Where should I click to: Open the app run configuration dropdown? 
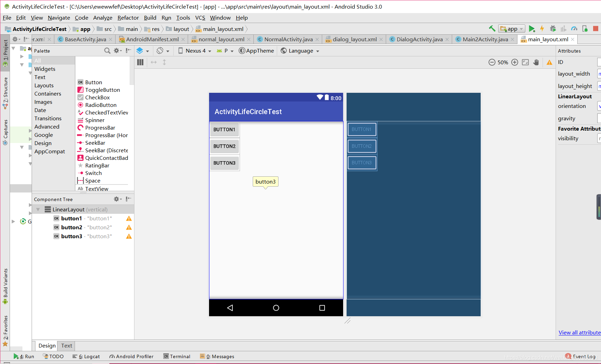pyautogui.click(x=512, y=29)
